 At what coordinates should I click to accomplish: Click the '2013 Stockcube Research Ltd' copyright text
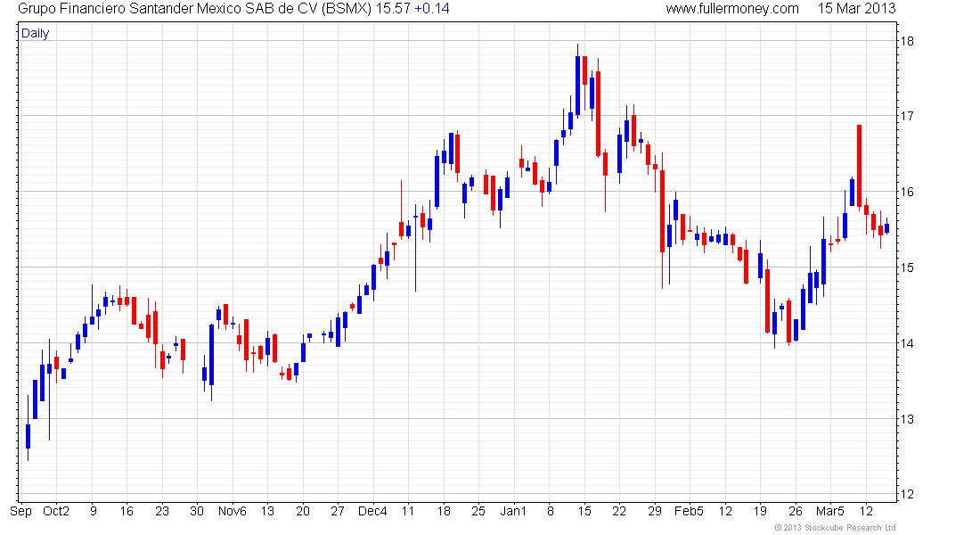[835, 528]
